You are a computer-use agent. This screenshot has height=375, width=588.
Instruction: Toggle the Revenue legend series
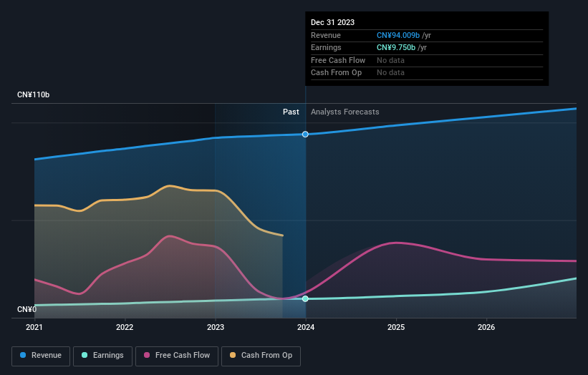[x=41, y=356]
